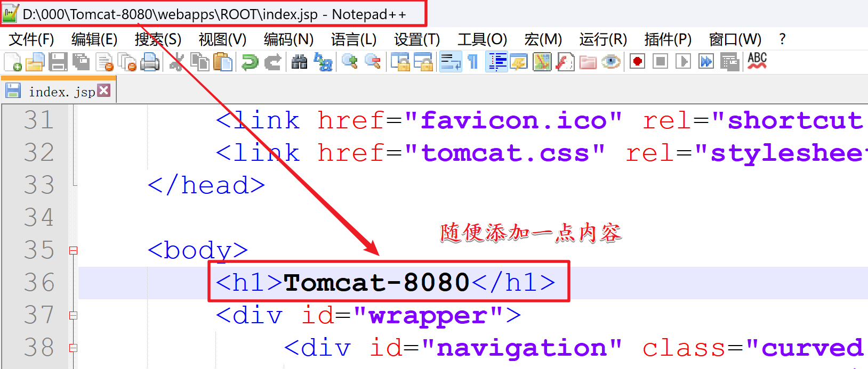Click the New file toolbar icon
Image resolution: width=868 pixels, height=369 pixels.
pos(13,62)
